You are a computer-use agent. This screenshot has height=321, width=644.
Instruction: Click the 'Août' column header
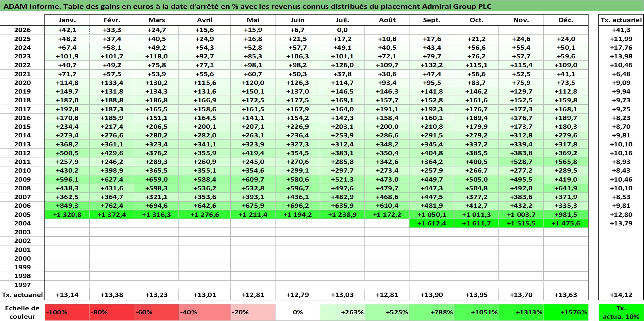[x=387, y=20]
